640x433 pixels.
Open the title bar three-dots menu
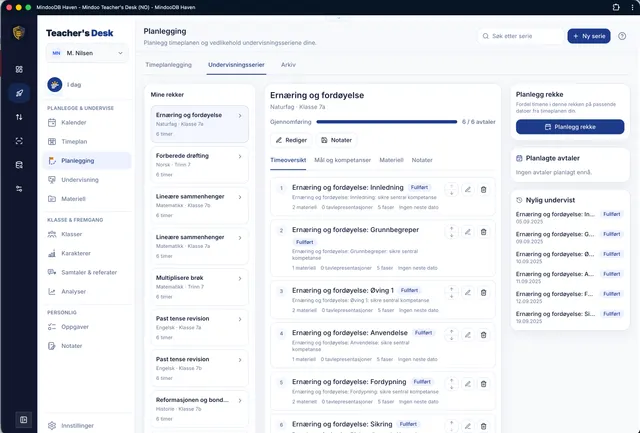632,7
